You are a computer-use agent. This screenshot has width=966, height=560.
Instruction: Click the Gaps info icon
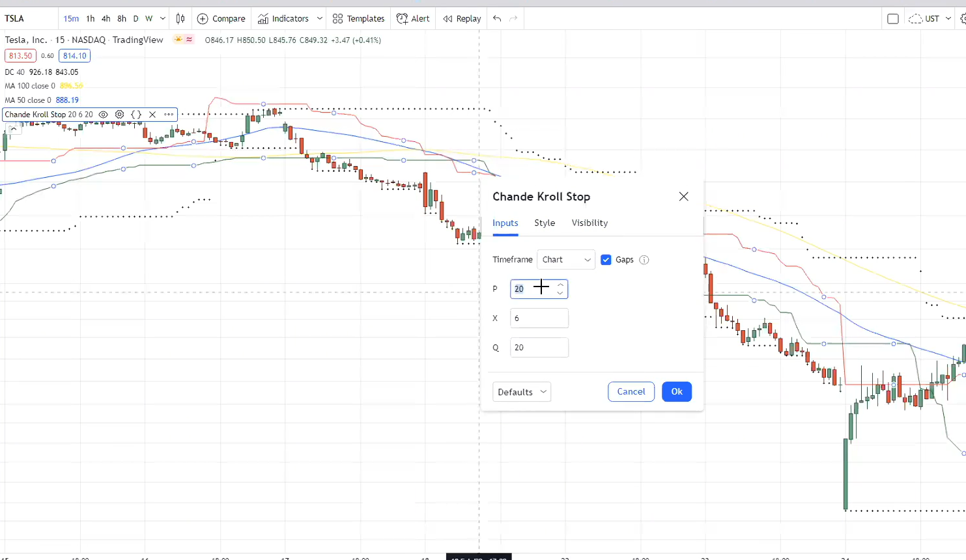pyautogui.click(x=644, y=260)
